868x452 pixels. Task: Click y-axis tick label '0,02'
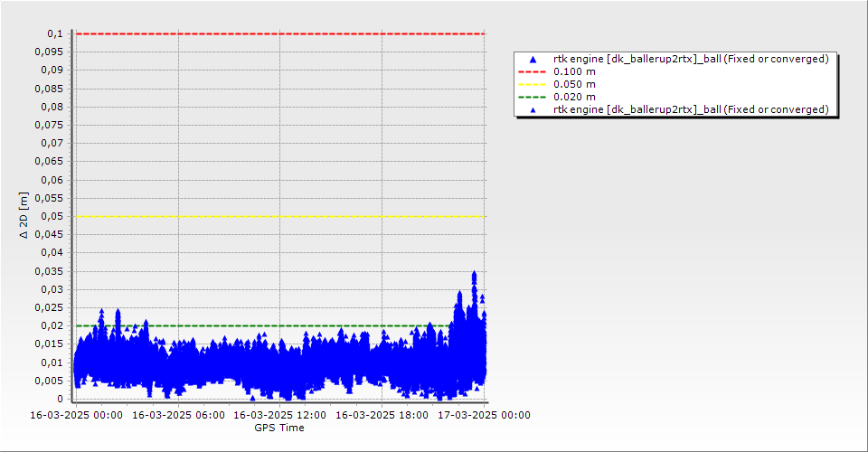coord(52,325)
